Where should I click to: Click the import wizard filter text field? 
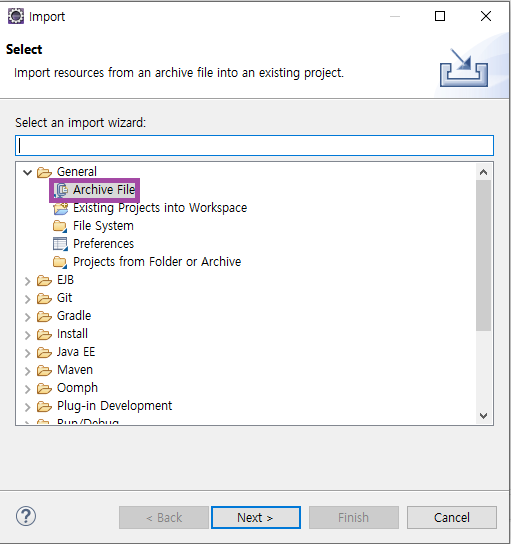pos(254,145)
